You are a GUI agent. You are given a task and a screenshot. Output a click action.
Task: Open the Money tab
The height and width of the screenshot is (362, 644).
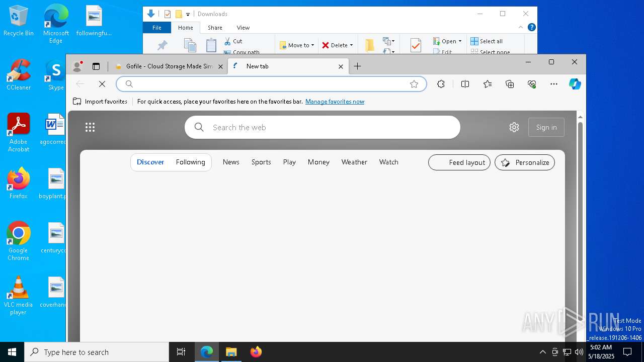click(318, 162)
